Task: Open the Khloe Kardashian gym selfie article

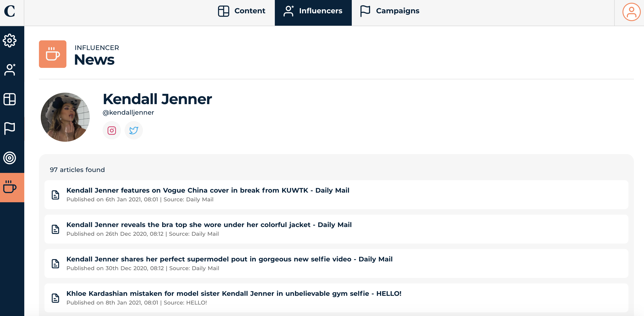Action: coord(234,294)
